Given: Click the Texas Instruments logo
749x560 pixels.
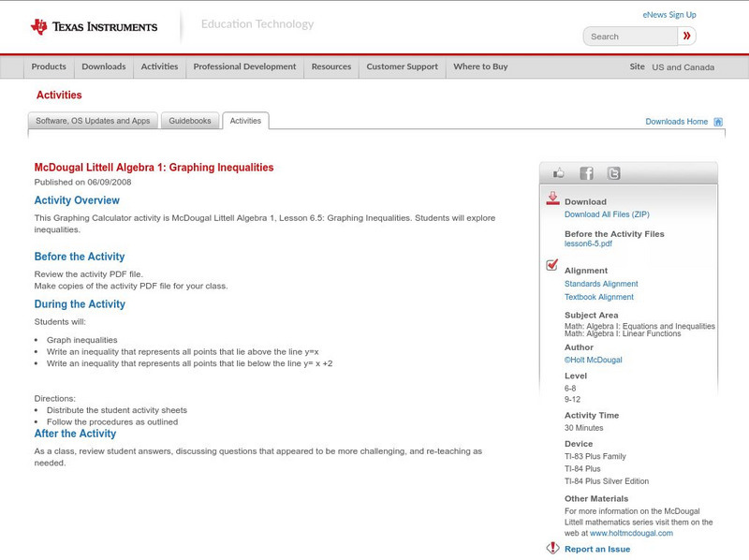Looking at the screenshot, I should [94, 27].
